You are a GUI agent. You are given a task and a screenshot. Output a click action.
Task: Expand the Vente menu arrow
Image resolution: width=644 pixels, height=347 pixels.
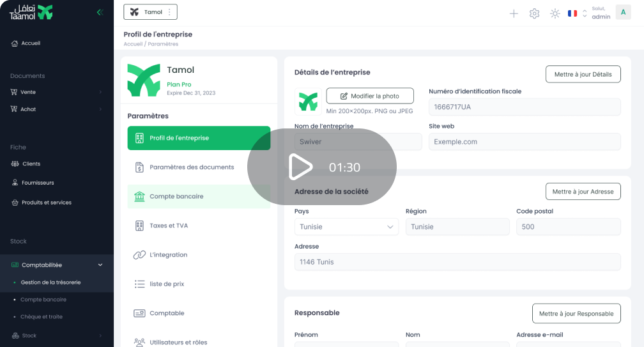(x=100, y=92)
